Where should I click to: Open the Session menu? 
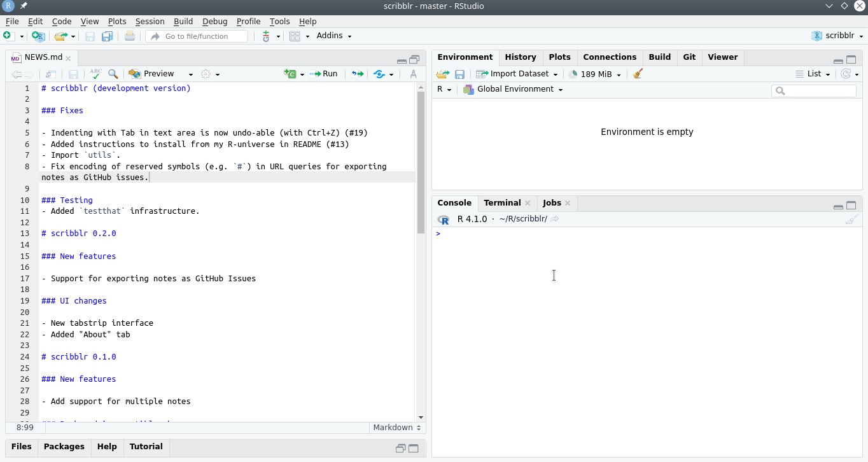click(x=150, y=21)
